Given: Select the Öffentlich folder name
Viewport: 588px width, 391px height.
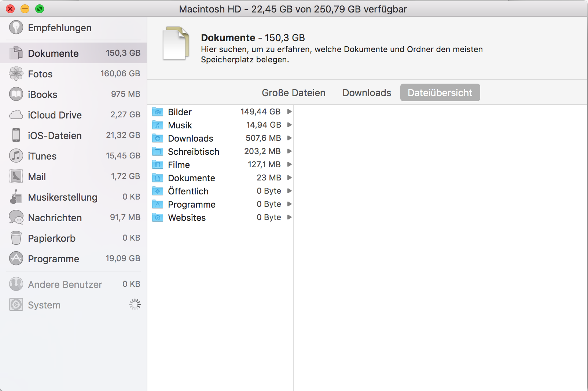Looking at the screenshot, I should tap(188, 191).
